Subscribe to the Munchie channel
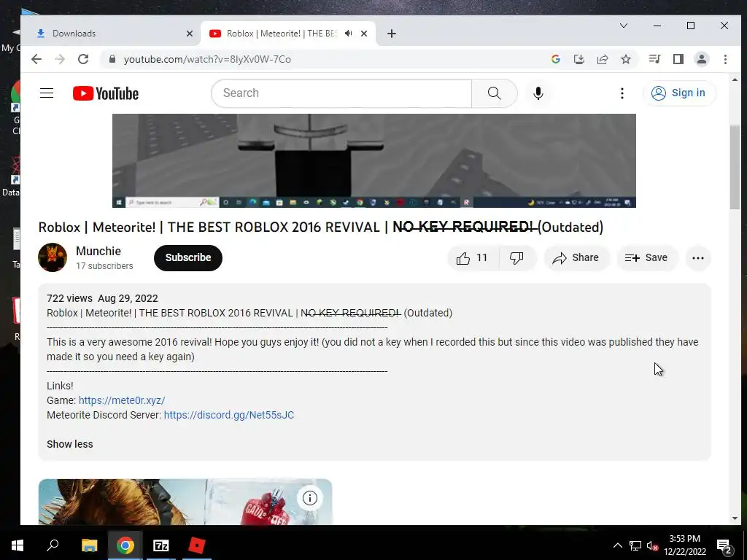The height and width of the screenshot is (560, 747). point(187,257)
